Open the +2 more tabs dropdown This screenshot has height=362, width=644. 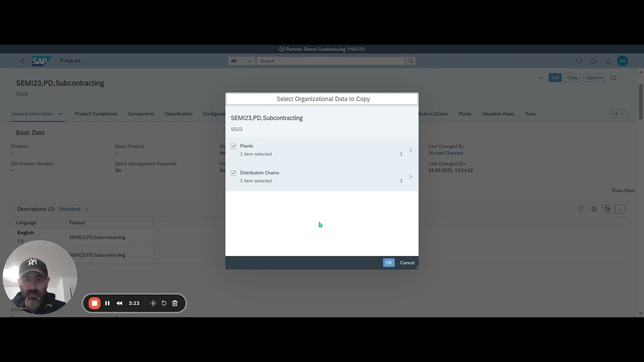[618, 114]
